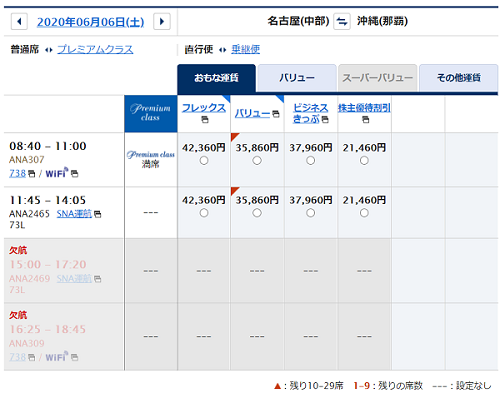Click the WiFi icon on the ANA307 row
Image resolution: width=500 pixels, height=398 pixels.
click(x=57, y=173)
